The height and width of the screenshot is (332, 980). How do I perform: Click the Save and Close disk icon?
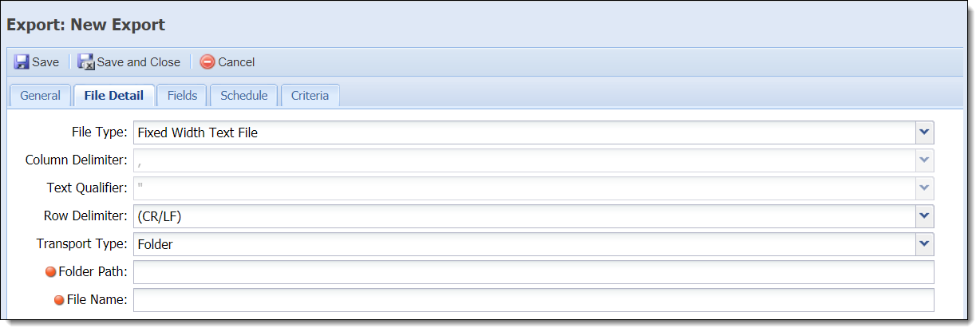(86, 61)
